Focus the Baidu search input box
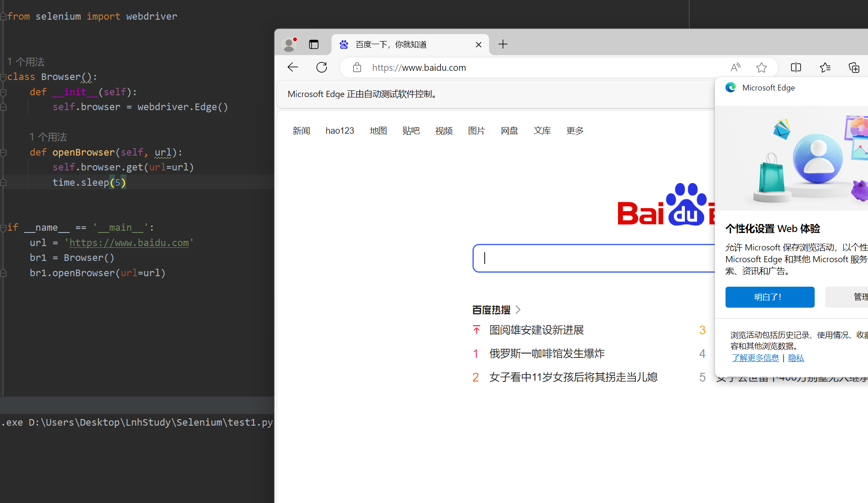Viewport: 868px width, 503px height. coord(594,258)
